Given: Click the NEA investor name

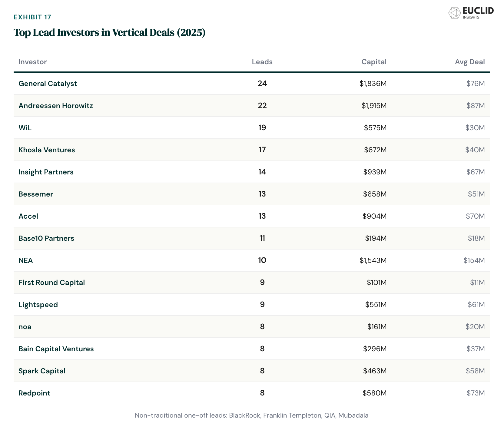Looking at the screenshot, I should point(25,260).
